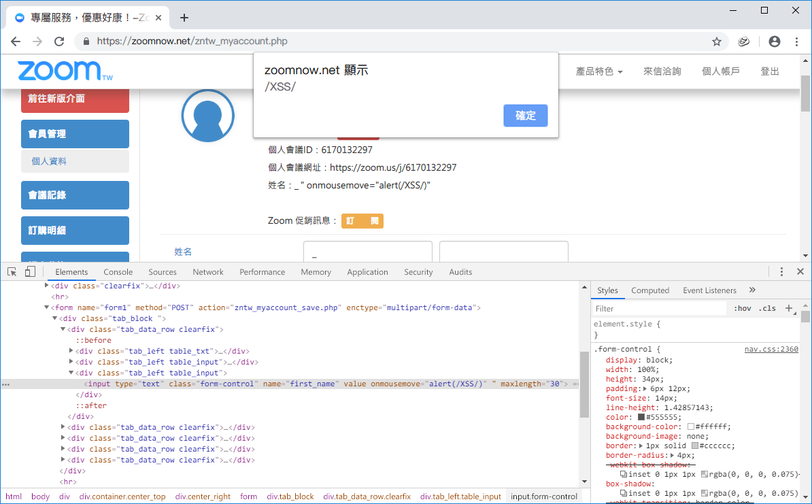This screenshot has height=504, width=812.
Task: Open the Chrome profile avatar icon
Action: (774, 41)
